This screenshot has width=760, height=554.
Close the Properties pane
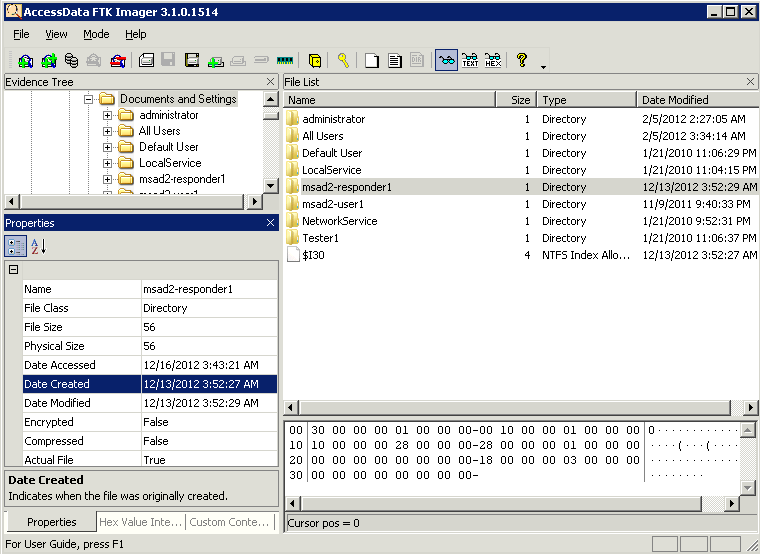coord(270,223)
